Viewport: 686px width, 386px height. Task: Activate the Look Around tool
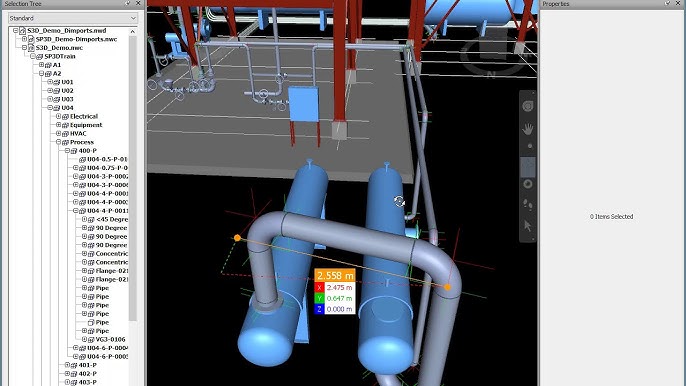(x=528, y=184)
